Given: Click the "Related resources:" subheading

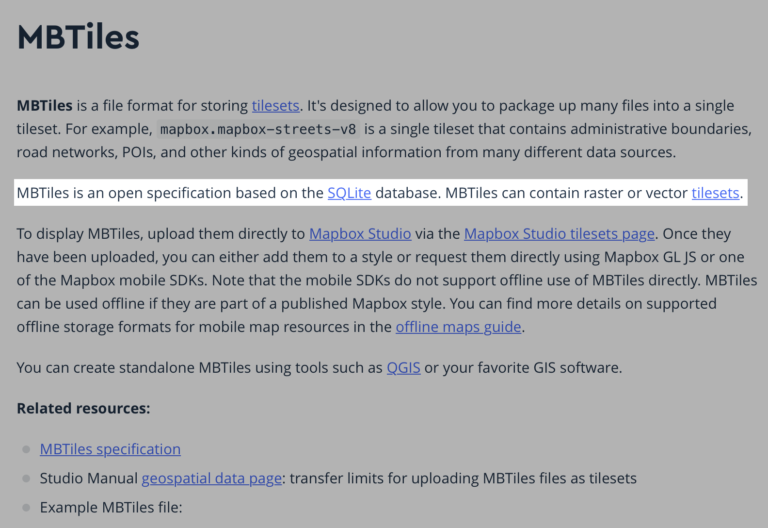Looking at the screenshot, I should (x=83, y=408).
